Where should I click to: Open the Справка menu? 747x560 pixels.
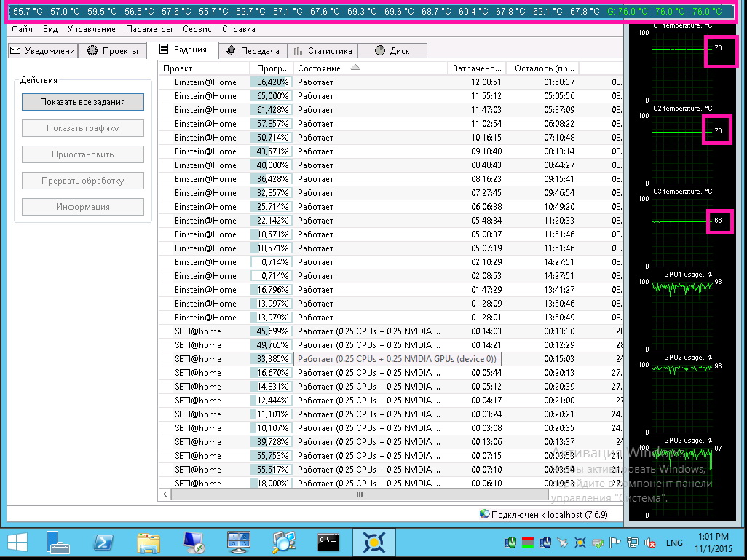(238, 29)
